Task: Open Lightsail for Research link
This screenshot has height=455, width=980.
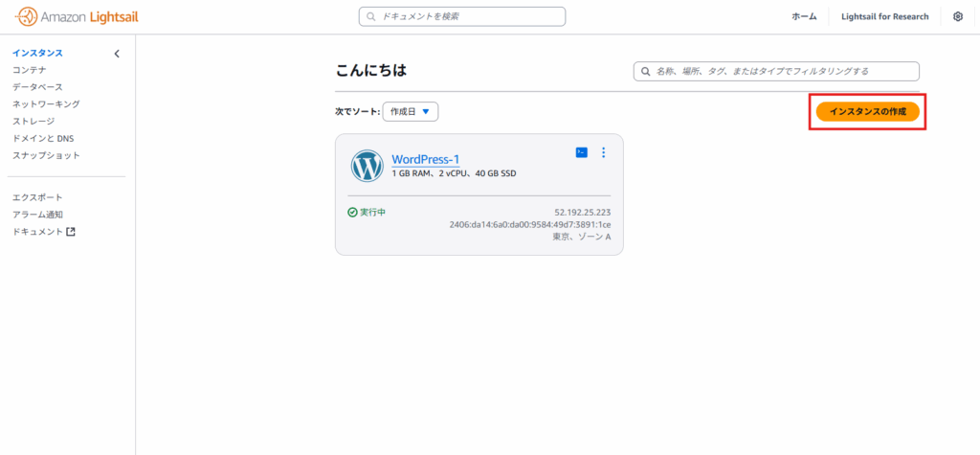Action: tap(885, 17)
